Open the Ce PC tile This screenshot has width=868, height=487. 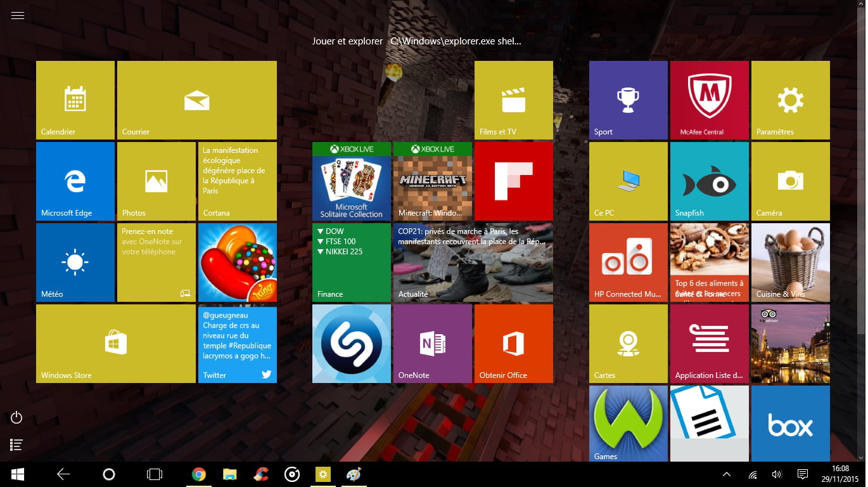pyautogui.click(x=629, y=181)
